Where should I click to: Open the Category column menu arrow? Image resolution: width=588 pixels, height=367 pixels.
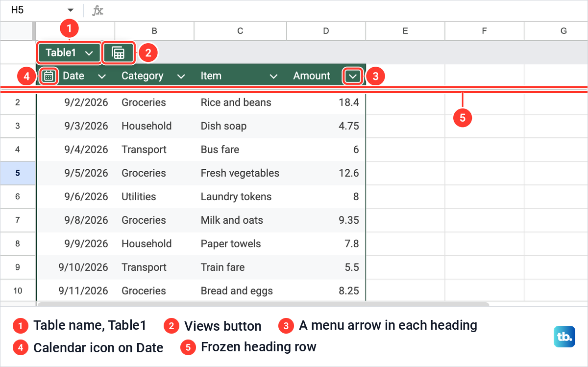click(x=181, y=76)
